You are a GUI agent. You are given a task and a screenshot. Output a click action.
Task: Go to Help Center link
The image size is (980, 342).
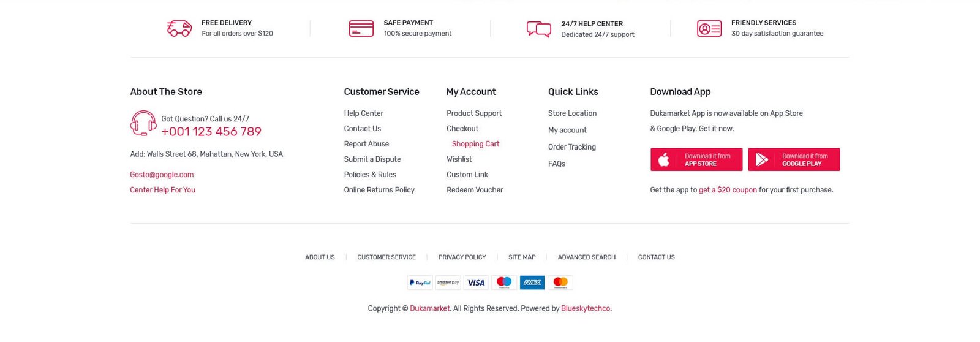pos(364,113)
